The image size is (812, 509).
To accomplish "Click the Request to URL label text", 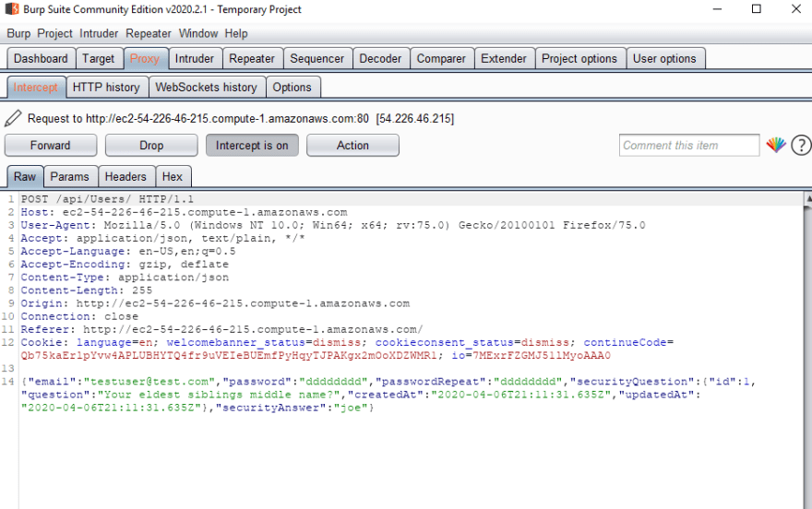I will 241,118.
